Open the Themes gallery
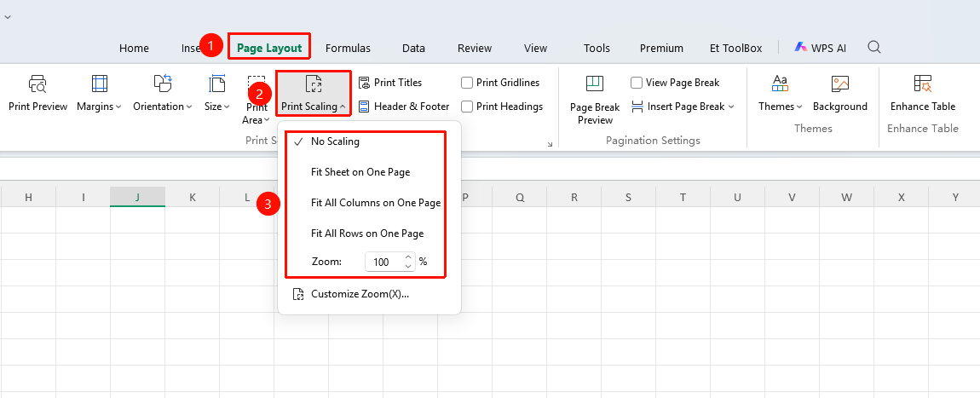The height and width of the screenshot is (398, 980). (780, 94)
